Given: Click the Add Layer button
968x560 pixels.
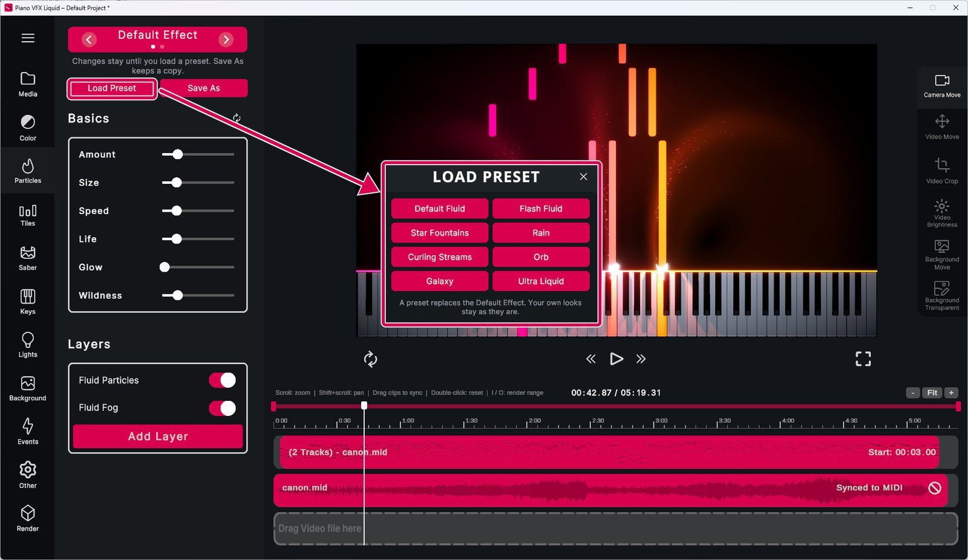Looking at the screenshot, I should [158, 437].
